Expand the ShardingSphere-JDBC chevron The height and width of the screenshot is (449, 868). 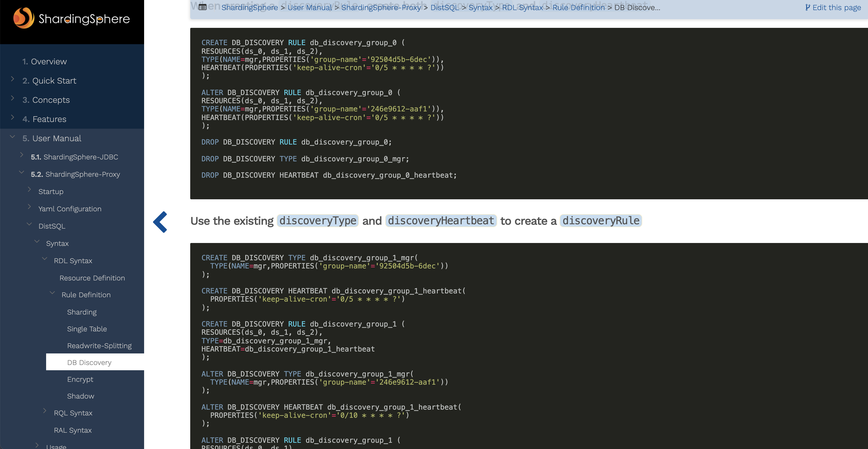(22, 155)
